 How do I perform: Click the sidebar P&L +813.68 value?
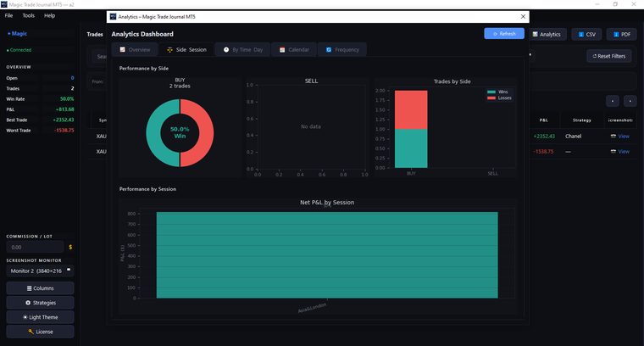[65, 109]
